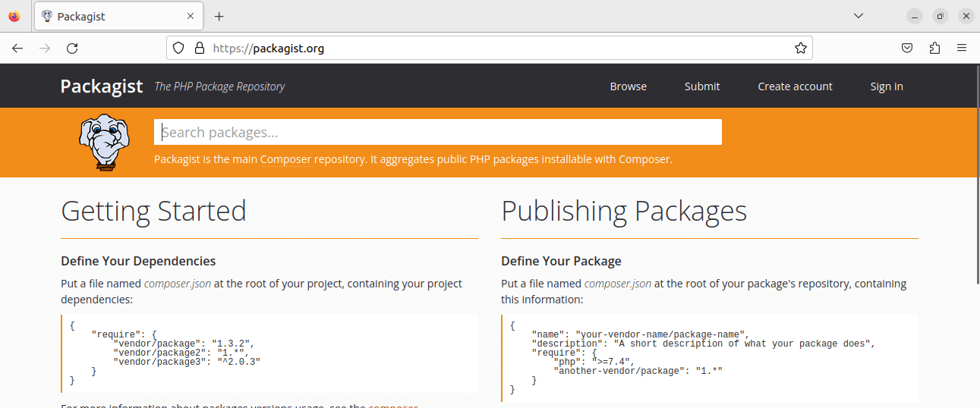The height and width of the screenshot is (408, 980).
Task: Open the Browse menu item
Action: click(628, 86)
